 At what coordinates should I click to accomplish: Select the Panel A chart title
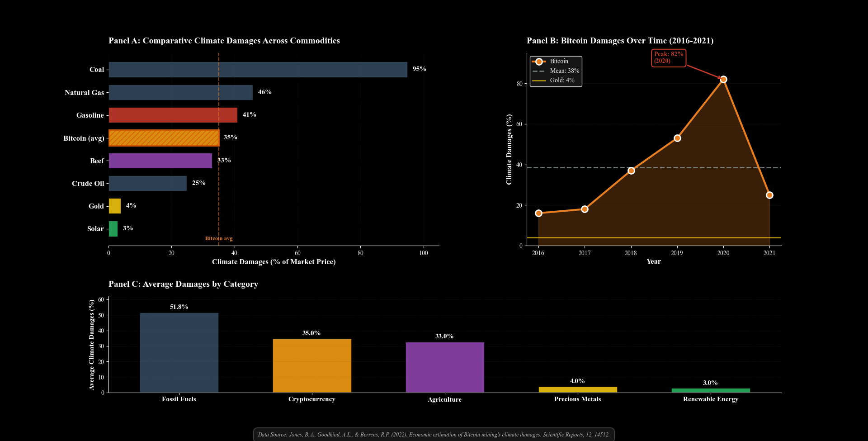coord(224,41)
